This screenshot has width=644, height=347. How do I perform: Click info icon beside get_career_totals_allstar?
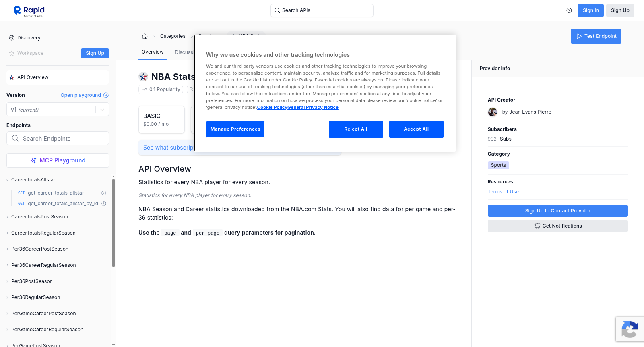pos(104,193)
